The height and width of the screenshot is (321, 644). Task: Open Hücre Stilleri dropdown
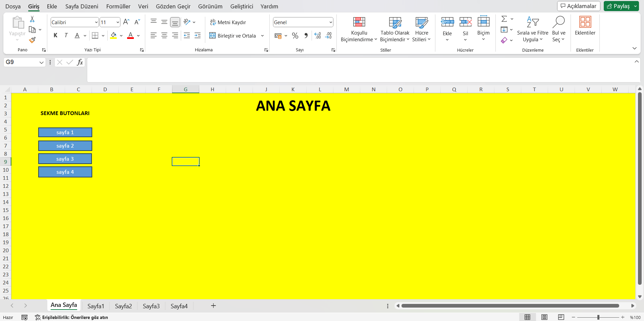[x=421, y=30]
